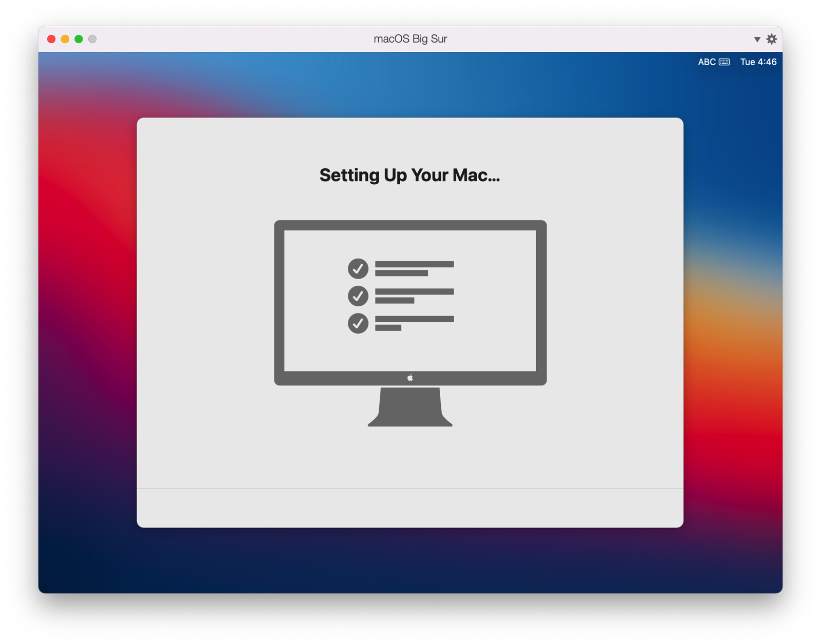This screenshot has width=821, height=644.
Task: Expand the actions triangle in the title bar
Action: (756, 38)
